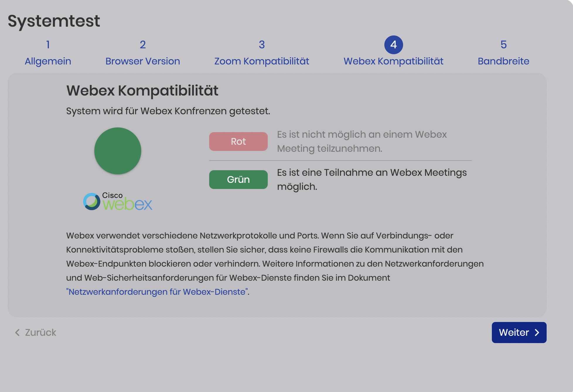Image resolution: width=573 pixels, height=392 pixels.
Task: Click the red Rot status badge
Action: coord(238,142)
